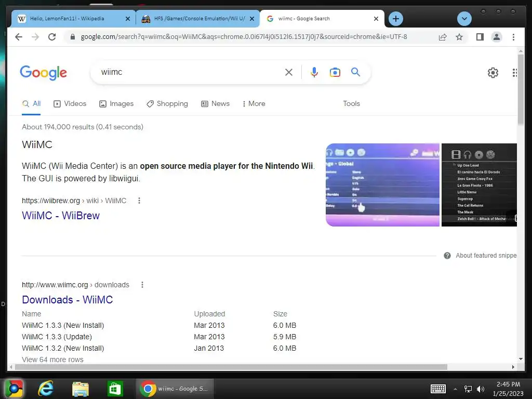
Task: Open the dark WiiMC file list thumbnail
Action: [479, 185]
